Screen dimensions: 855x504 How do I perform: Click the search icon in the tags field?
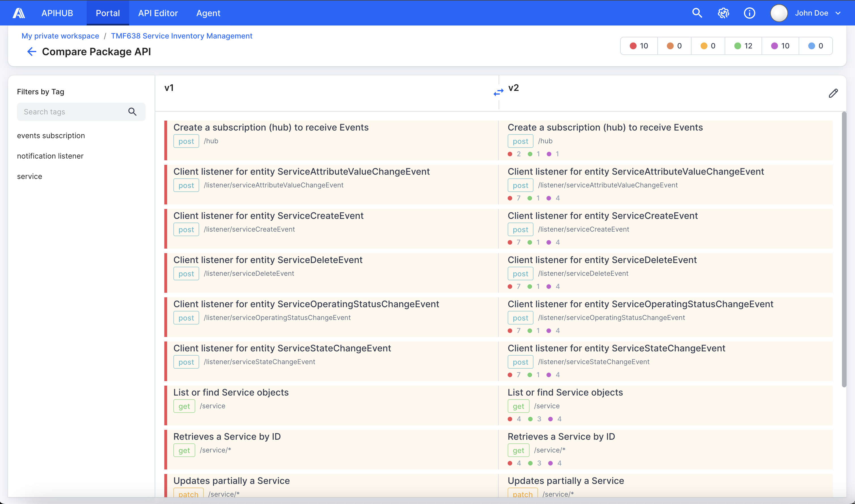132,112
